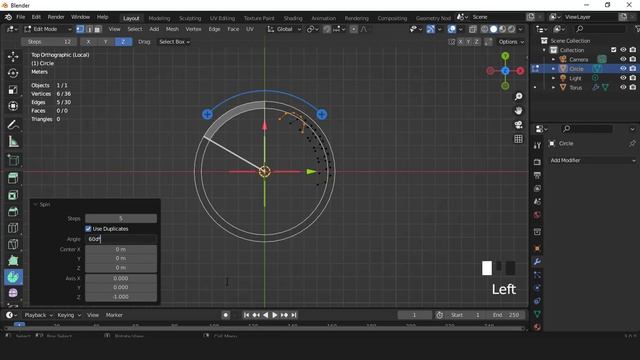This screenshot has width=640, height=360.
Task: Select the Poly Build tool
Action: (13, 260)
